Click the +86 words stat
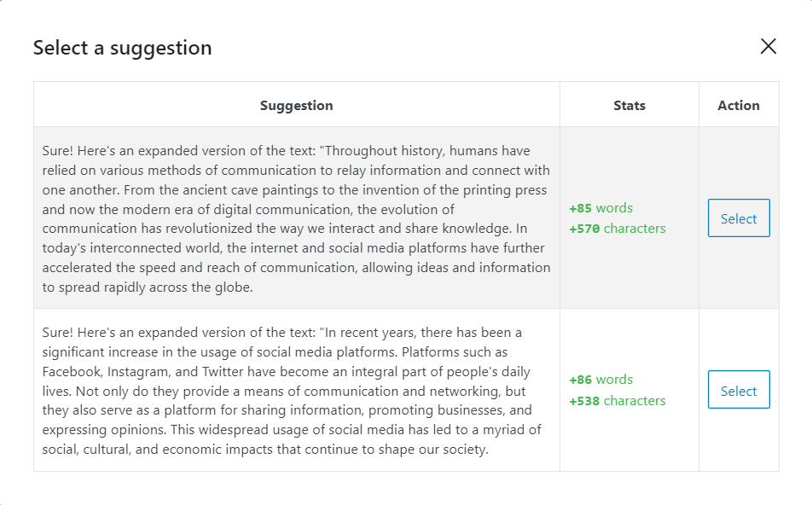Image resolution: width=812 pixels, height=505 pixels. click(600, 379)
